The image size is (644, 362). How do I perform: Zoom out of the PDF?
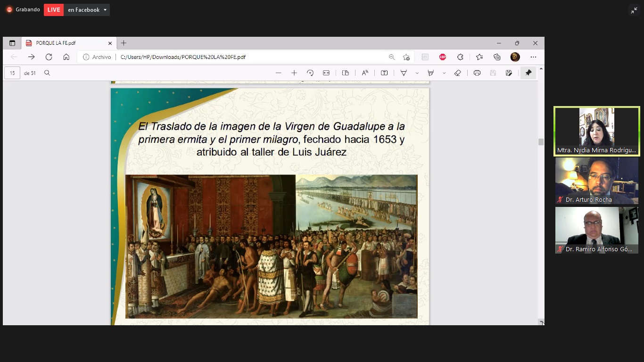coord(279,73)
